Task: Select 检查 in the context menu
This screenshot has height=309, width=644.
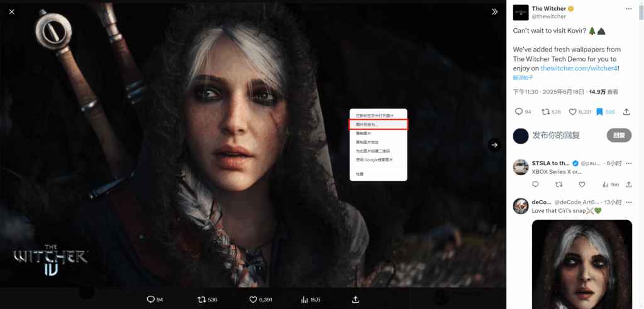Action: point(378,174)
